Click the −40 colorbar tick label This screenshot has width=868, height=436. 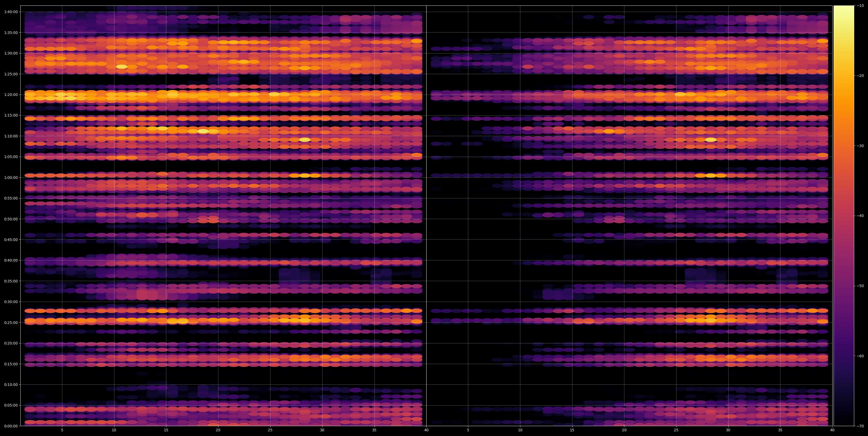click(860, 216)
